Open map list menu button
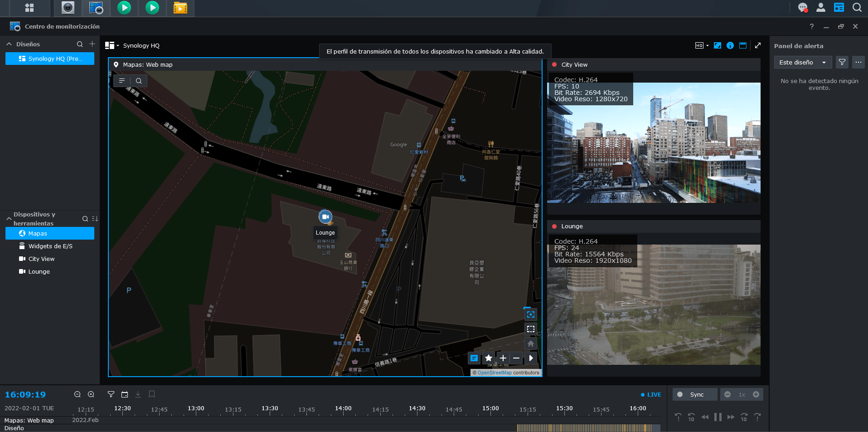The height and width of the screenshot is (432, 868). click(x=121, y=81)
